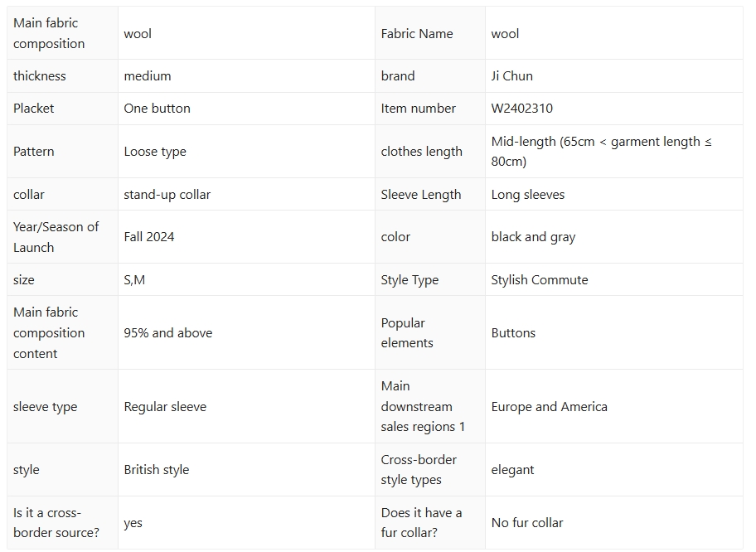The image size is (756, 552).
Task: Click the 'Ji Chun' brand value
Action: click(x=511, y=75)
